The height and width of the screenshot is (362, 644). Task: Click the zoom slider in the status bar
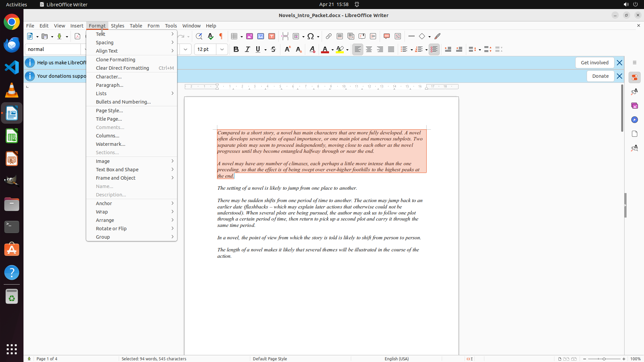pyautogui.click(x=604, y=359)
